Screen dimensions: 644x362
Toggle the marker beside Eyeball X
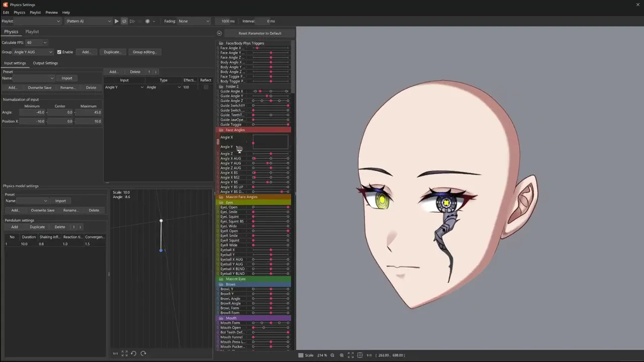218,250
